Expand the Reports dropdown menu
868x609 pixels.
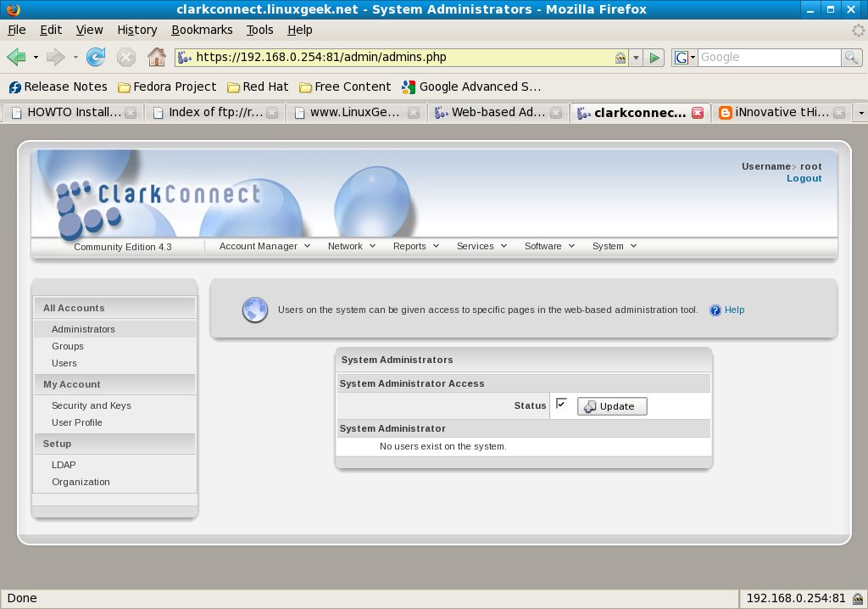[x=415, y=246]
